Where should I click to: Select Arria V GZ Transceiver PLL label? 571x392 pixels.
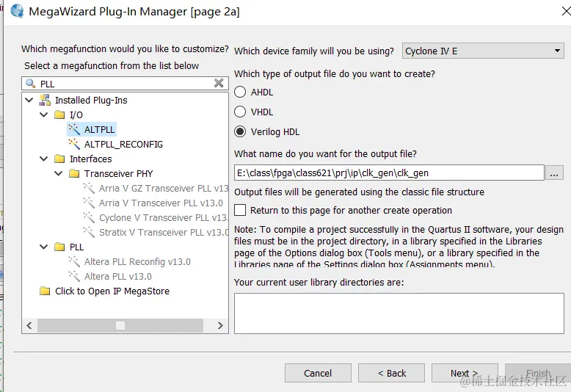pos(164,188)
